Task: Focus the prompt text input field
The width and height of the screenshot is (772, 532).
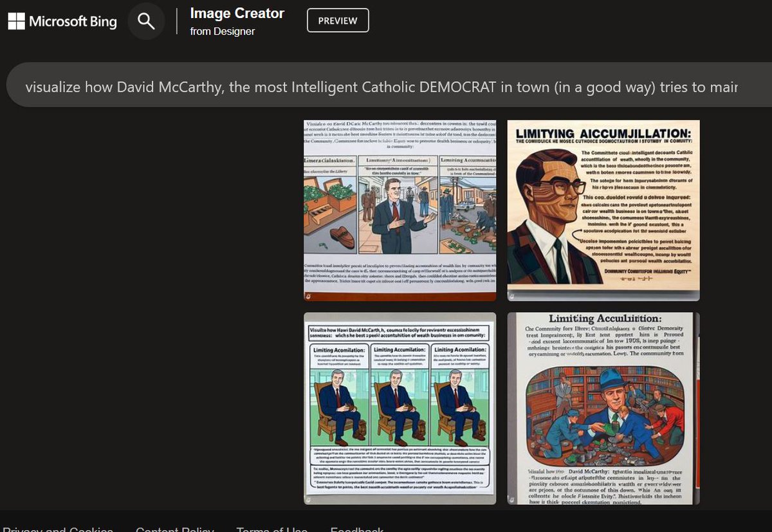Action: pyautogui.click(x=389, y=85)
